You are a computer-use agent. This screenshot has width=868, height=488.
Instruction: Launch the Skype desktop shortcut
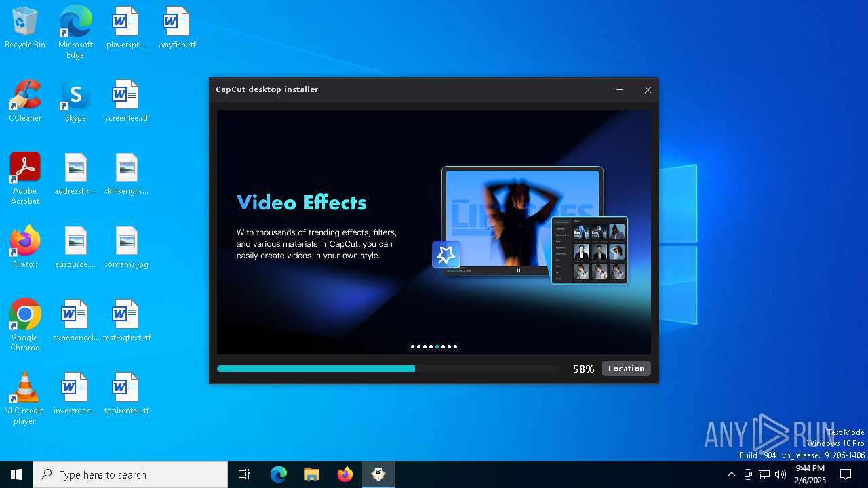75,101
